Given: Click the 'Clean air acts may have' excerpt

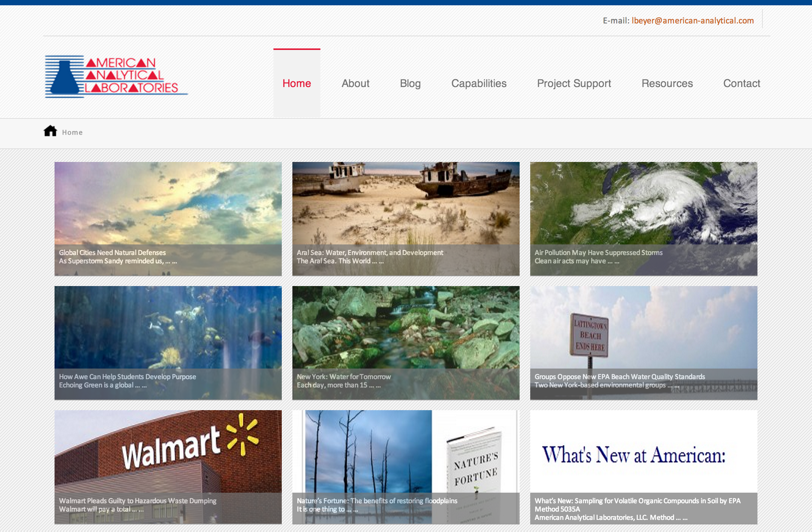Looking at the screenshot, I should [x=577, y=261].
